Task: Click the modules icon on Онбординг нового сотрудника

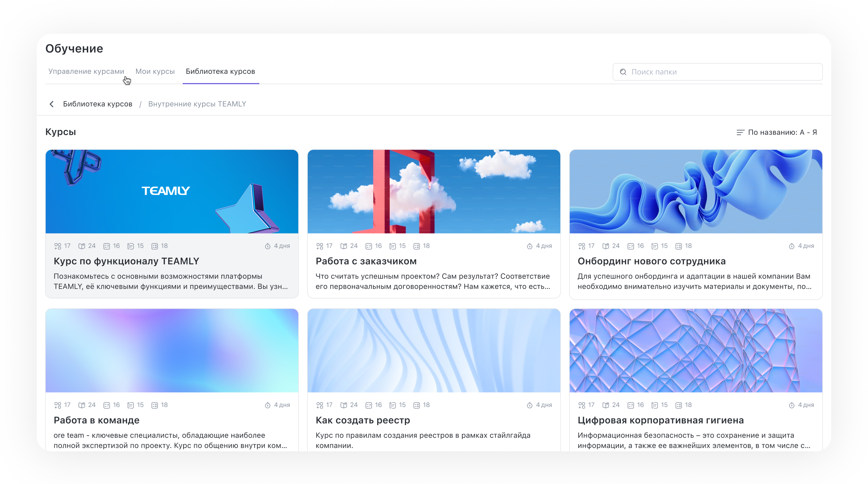Action: [x=582, y=246]
